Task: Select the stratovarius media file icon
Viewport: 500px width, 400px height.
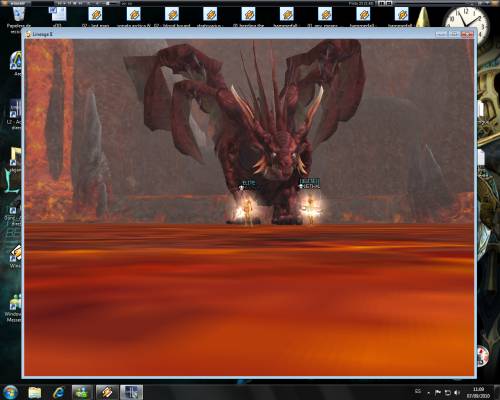Action: [210, 17]
